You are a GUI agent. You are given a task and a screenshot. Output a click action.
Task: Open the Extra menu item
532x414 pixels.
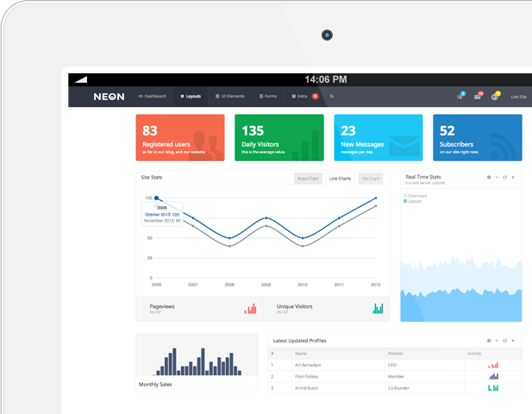coord(299,97)
